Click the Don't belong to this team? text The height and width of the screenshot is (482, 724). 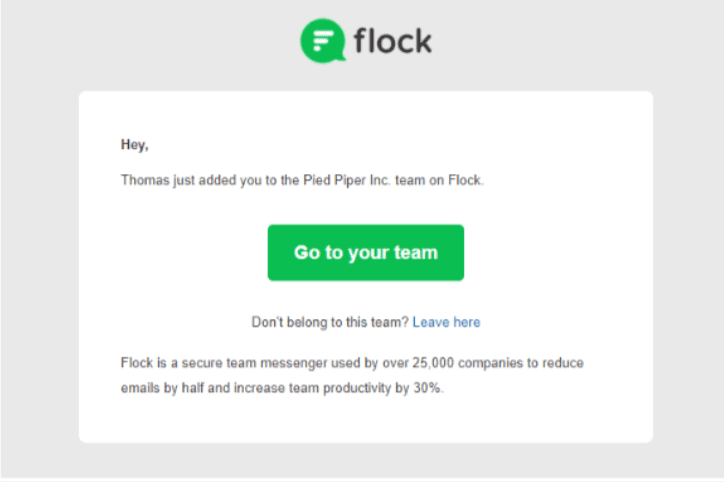pos(330,322)
